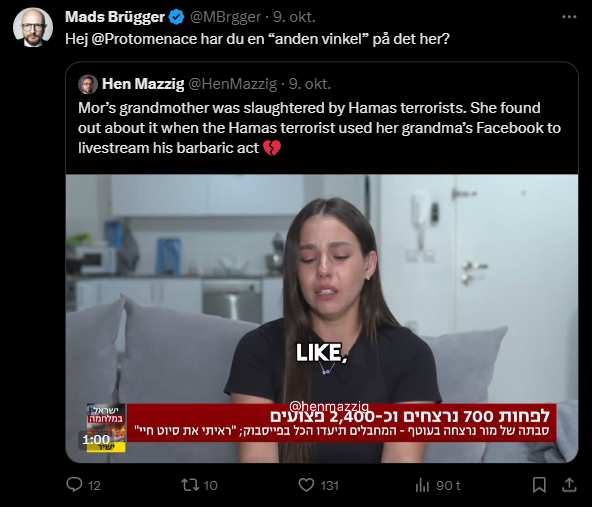
Task: Open the Mads Brügger display name link
Action: tap(115, 17)
